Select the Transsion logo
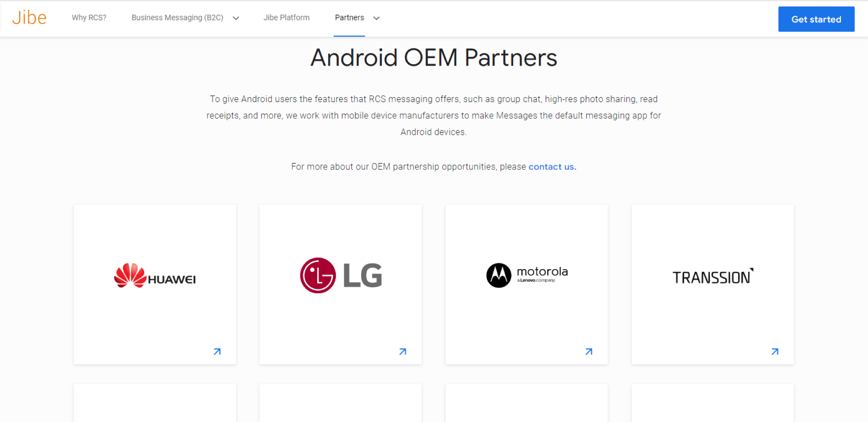Screen dimensions: 868x422 pyautogui.click(x=713, y=277)
